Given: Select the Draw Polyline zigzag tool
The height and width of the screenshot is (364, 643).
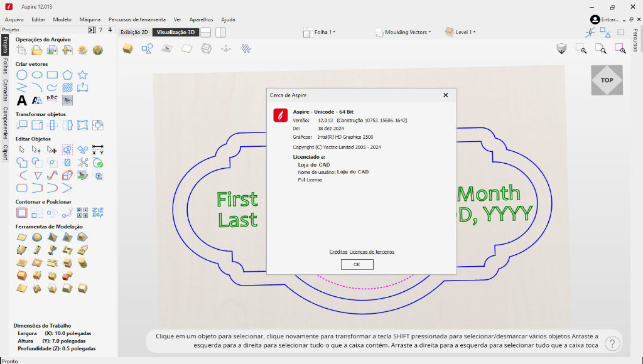Looking at the screenshot, I should 22,87.
